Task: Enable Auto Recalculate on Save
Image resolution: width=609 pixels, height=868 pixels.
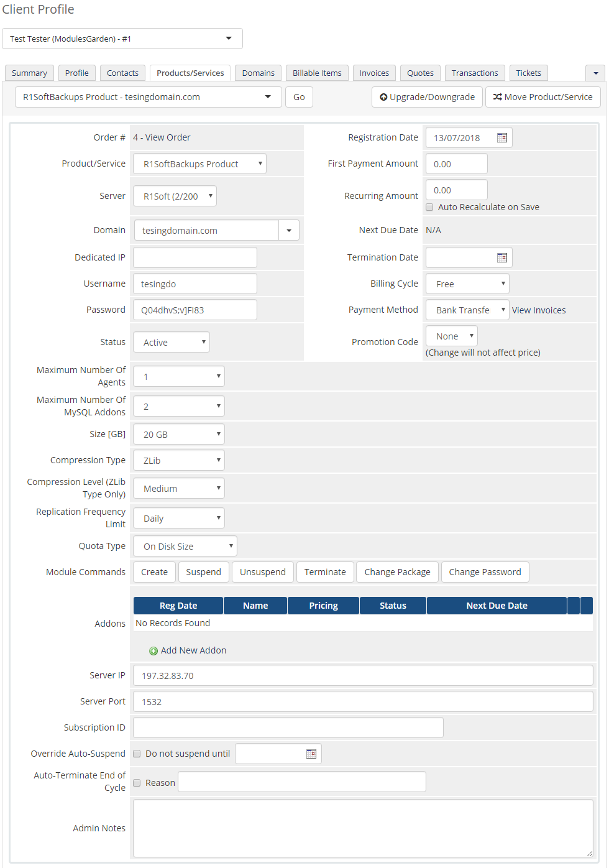Action: coord(429,207)
